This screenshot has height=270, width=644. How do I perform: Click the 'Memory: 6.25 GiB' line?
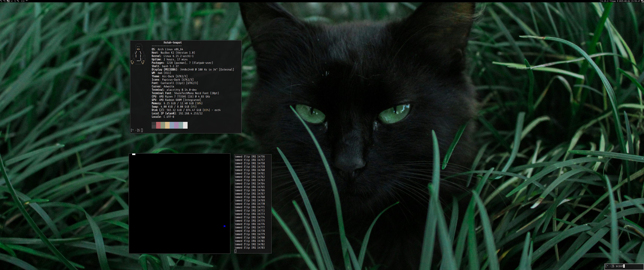coord(177,103)
